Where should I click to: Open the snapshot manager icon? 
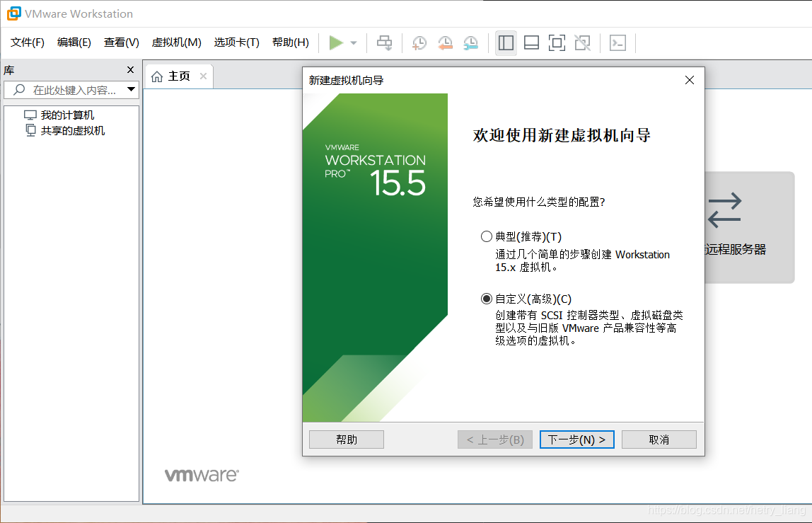tap(471, 42)
